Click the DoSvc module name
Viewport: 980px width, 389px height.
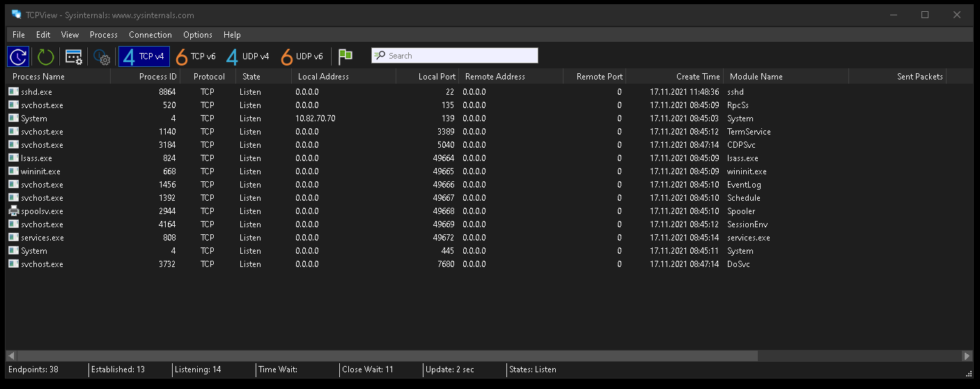pos(738,264)
